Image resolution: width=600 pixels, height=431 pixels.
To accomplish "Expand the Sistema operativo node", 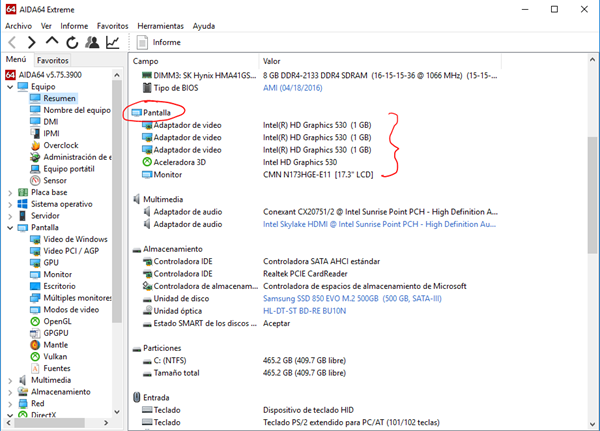I will click(8, 204).
